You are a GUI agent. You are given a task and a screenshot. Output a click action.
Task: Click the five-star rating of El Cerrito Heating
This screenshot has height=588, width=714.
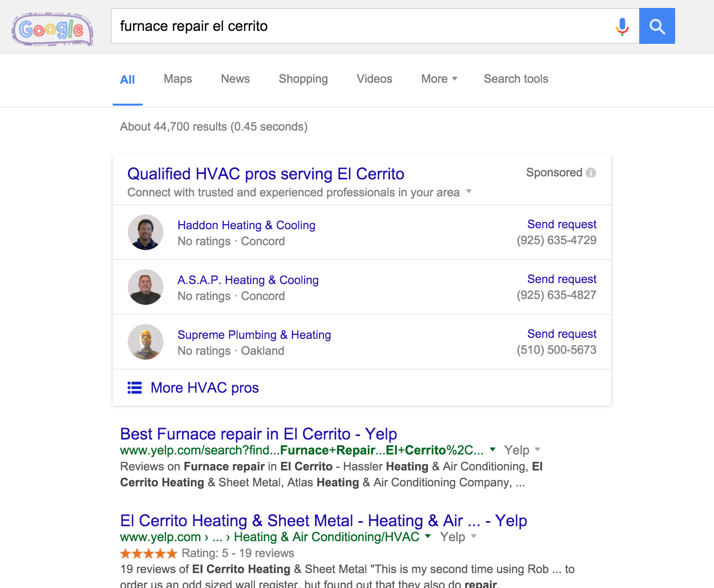point(149,553)
